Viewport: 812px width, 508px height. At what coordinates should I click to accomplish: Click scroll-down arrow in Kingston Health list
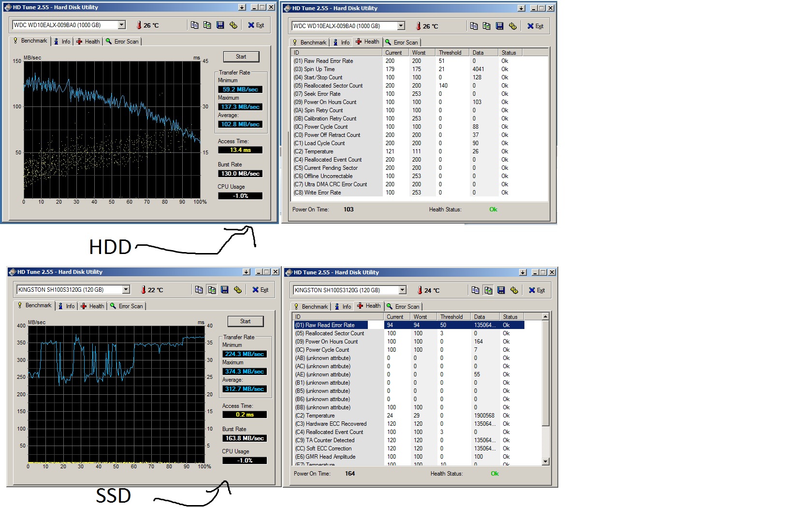pos(546,462)
